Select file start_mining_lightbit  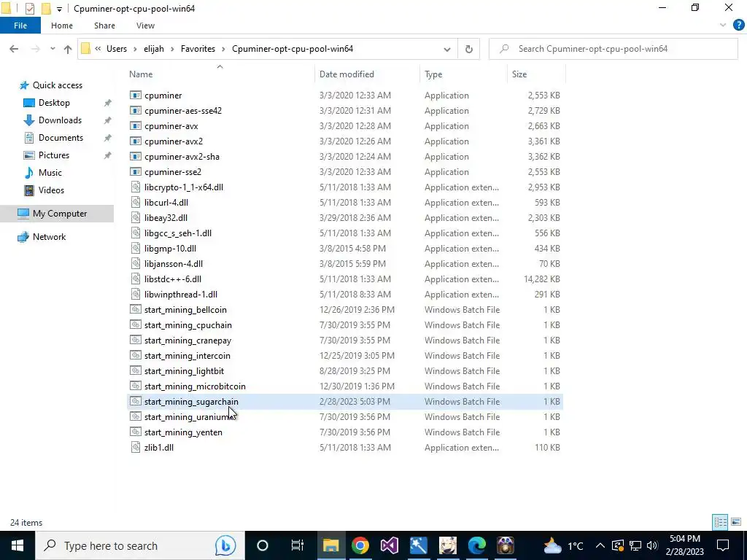184,371
